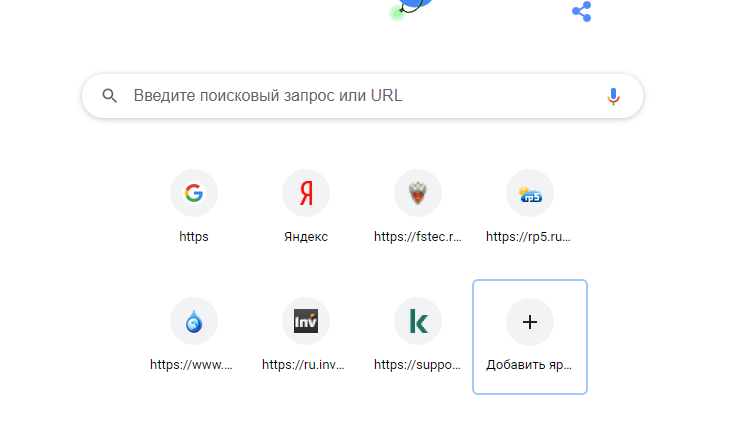Activate voice search microphone icon

(x=613, y=96)
